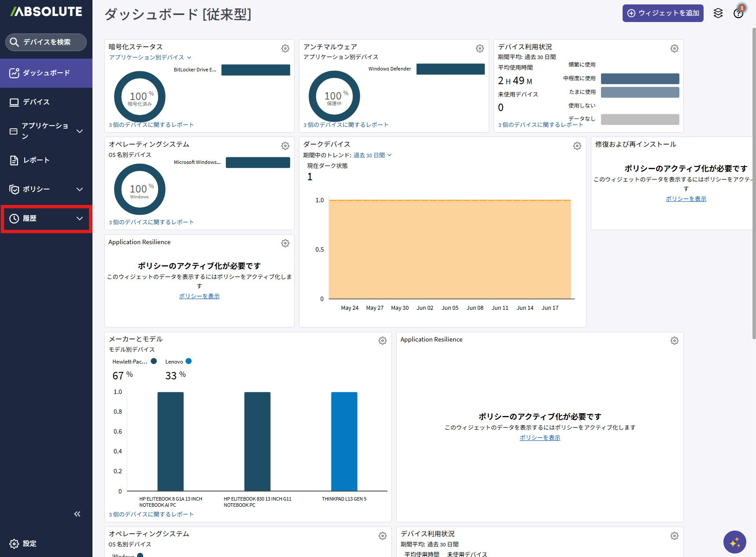Click the 100% 保護中 donut chart
756x557 pixels.
(334, 97)
